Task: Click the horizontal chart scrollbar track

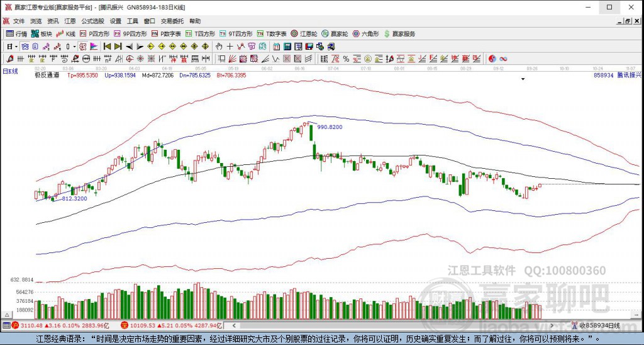Action: pos(392,325)
